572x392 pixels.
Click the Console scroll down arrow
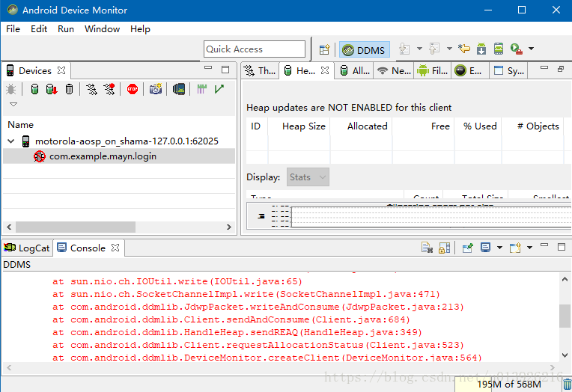tap(565, 355)
